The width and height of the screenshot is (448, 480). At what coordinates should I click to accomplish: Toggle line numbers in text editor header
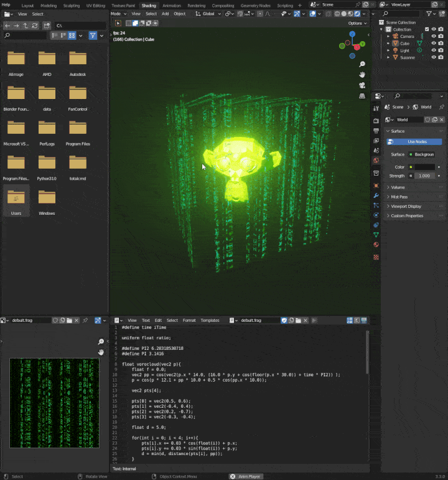click(x=350, y=320)
